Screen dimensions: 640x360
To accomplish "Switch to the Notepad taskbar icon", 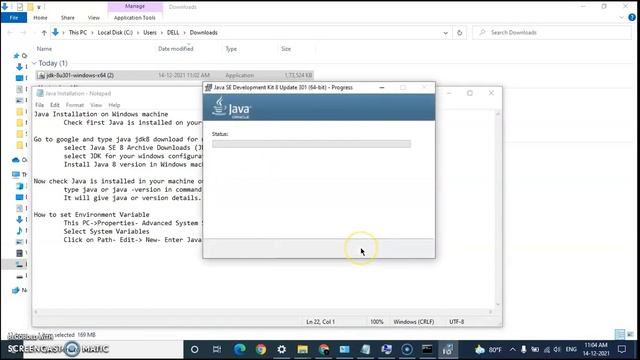I will (x=365, y=349).
